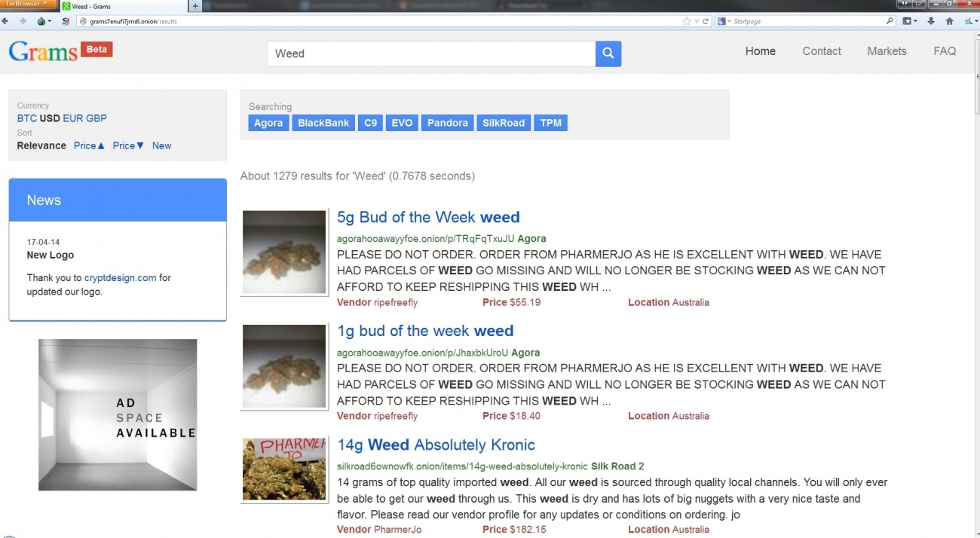The height and width of the screenshot is (538, 980).
Task: Open thumbnail of 5g Bud of the Week
Action: [x=283, y=252]
